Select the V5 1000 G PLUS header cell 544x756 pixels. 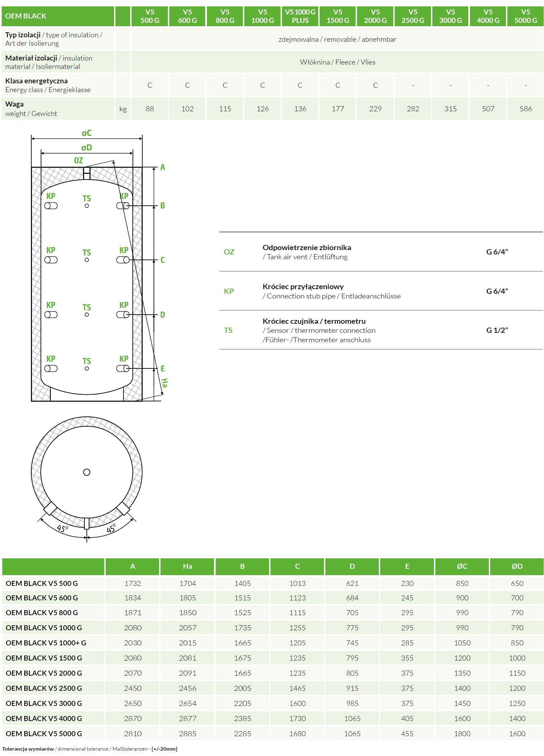click(x=300, y=16)
